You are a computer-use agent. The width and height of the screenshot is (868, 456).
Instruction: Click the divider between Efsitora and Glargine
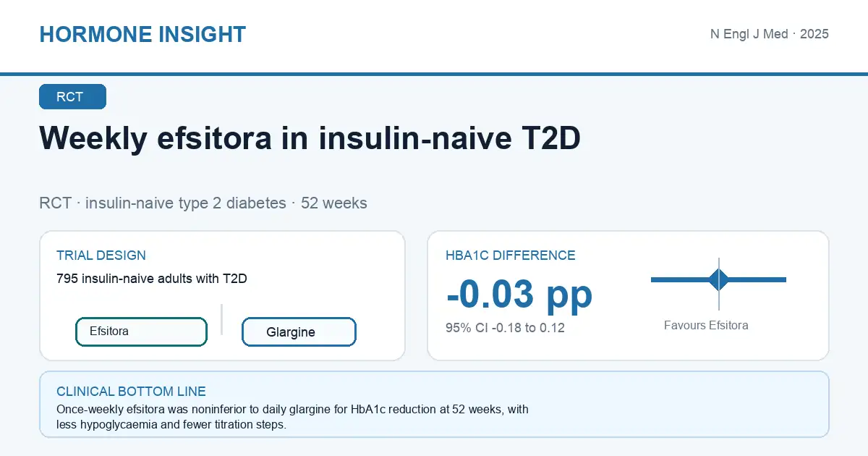(222, 319)
